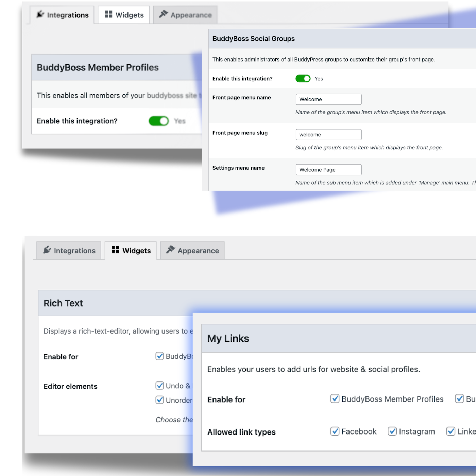
Task: Click the grid icon on upper Widgets tab
Action: [108, 14]
